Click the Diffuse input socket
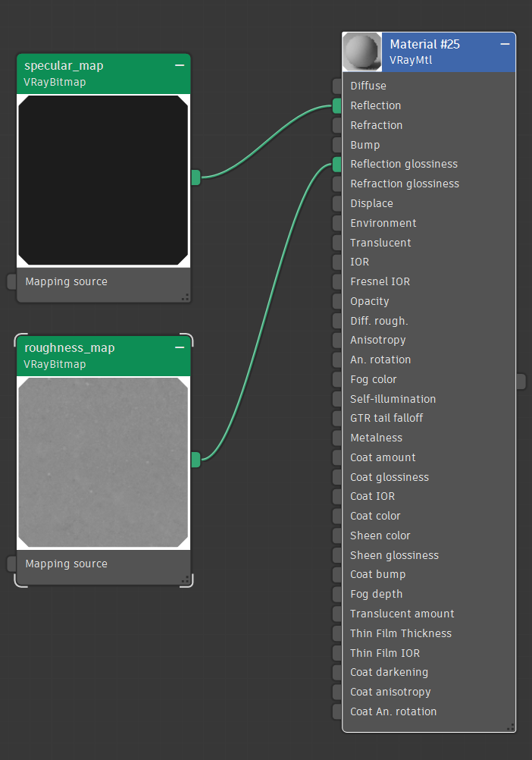 (x=337, y=86)
